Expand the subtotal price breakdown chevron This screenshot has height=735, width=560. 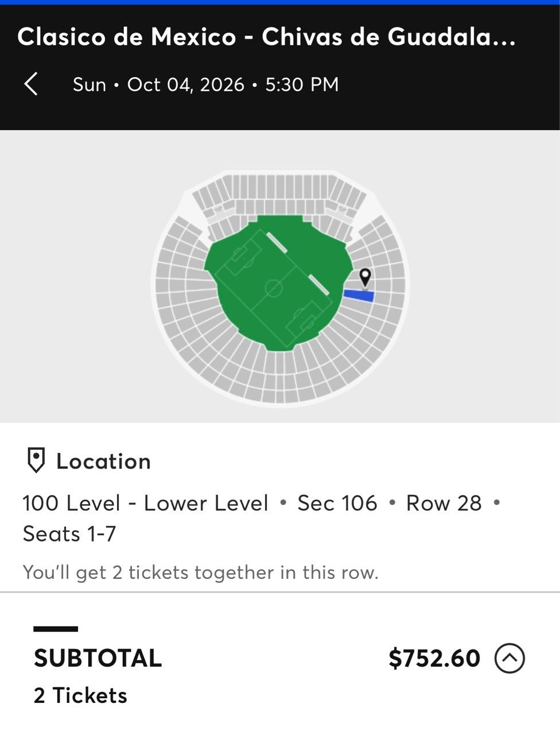[510, 658]
